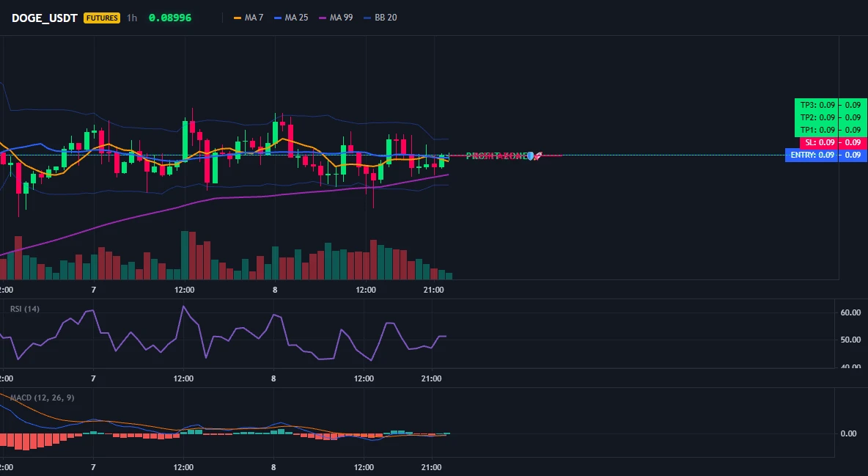Click the 60.00 value on RSI axis
This screenshot has height=476, width=868.
(851, 312)
